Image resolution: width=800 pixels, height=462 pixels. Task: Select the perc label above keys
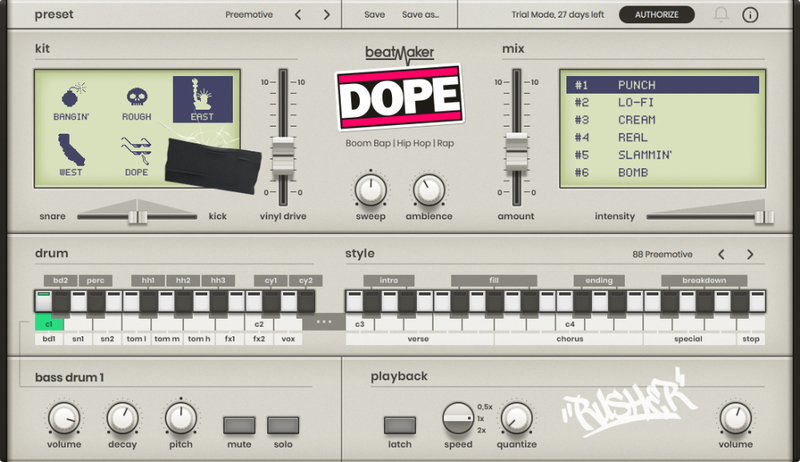[x=95, y=280]
